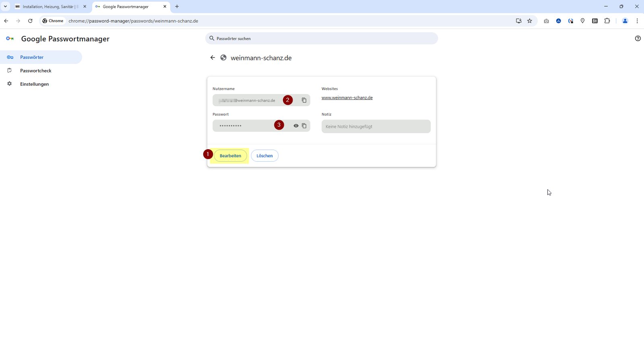Click the masked Passwort field

pyautogui.click(x=261, y=126)
